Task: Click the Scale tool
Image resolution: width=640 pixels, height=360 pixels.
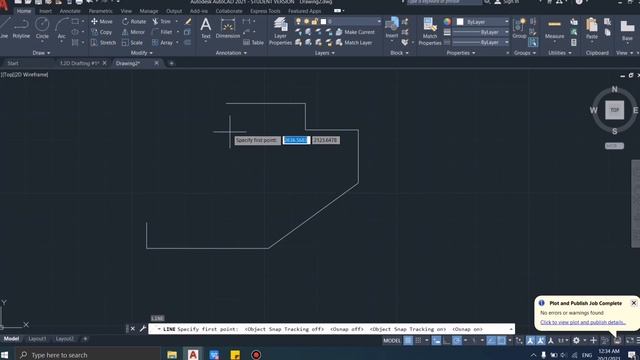Action: (x=132, y=42)
